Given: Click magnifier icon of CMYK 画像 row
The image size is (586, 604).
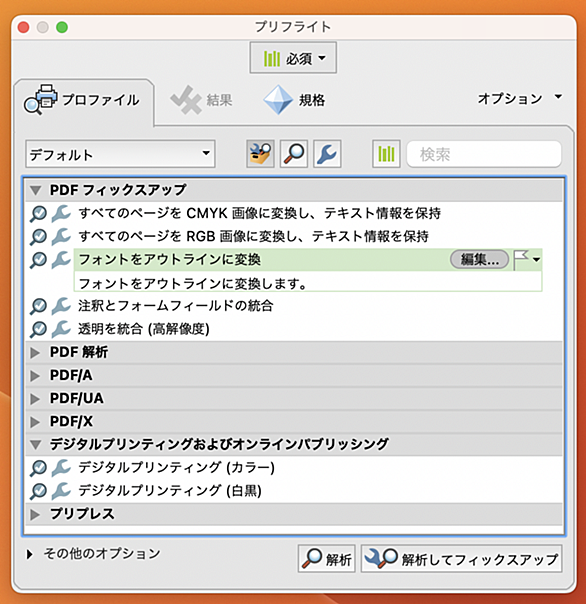Looking at the screenshot, I should [x=39, y=214].
